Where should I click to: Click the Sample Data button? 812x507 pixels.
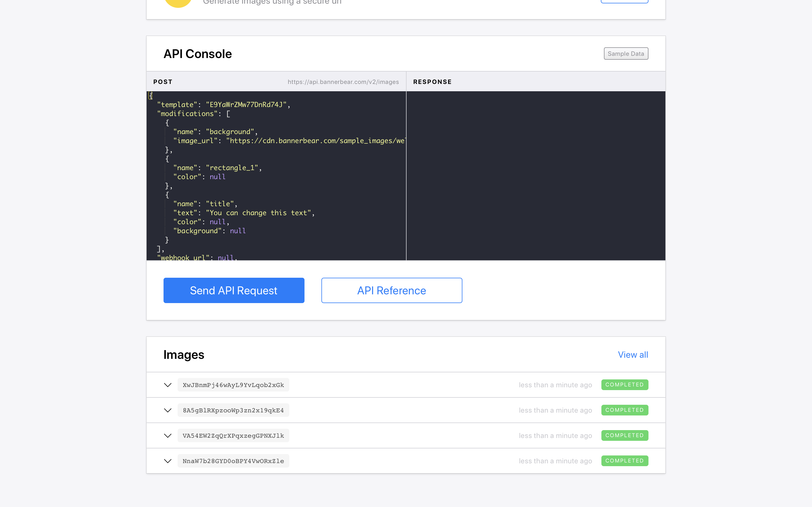click(626, 54)
